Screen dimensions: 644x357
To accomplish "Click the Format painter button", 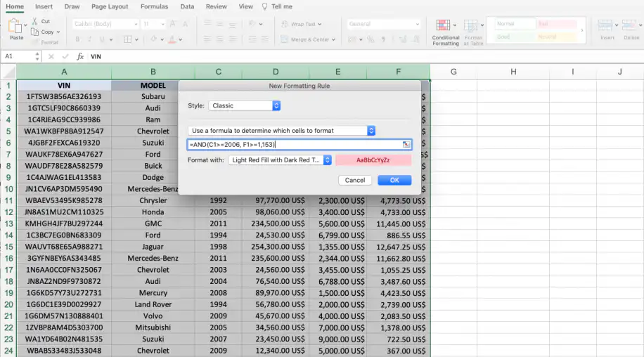I will [x=45, y=42].
